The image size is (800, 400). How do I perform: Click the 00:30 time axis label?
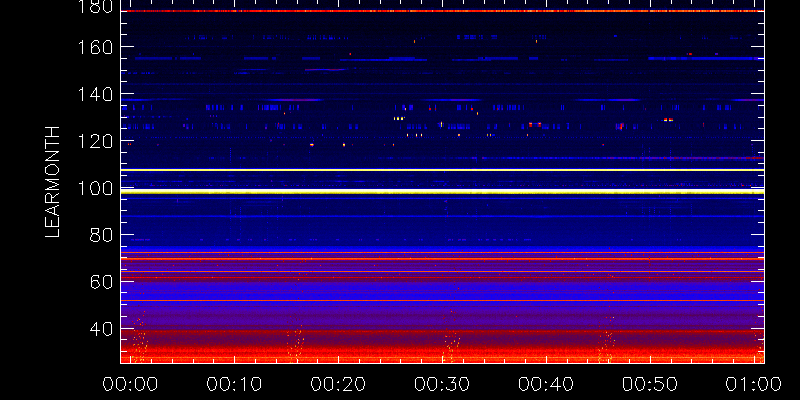coord(442,384)
